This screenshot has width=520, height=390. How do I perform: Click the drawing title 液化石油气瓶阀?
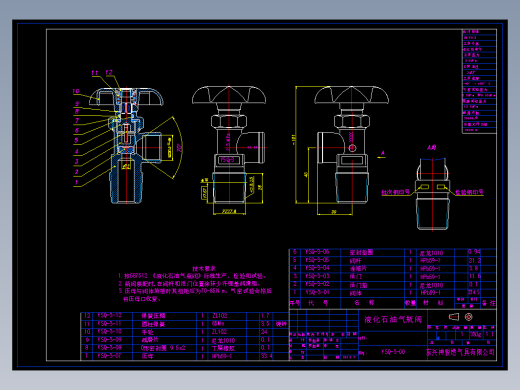pos(393,319)
